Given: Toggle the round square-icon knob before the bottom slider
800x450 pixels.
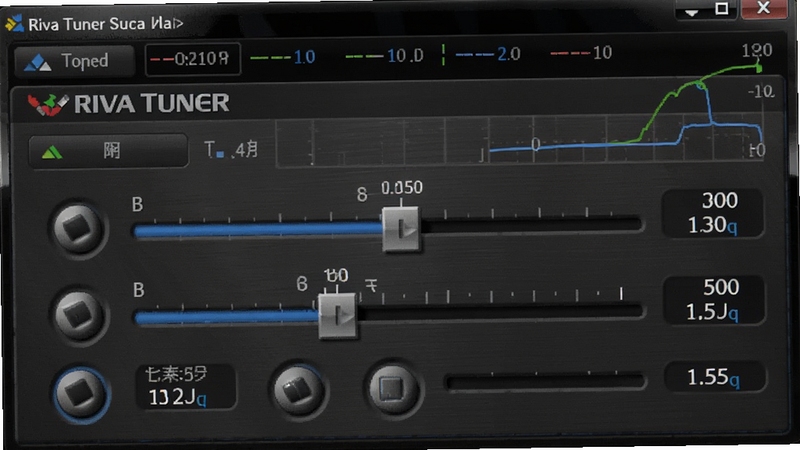Looking at the screenshot, I should [393, 389].
